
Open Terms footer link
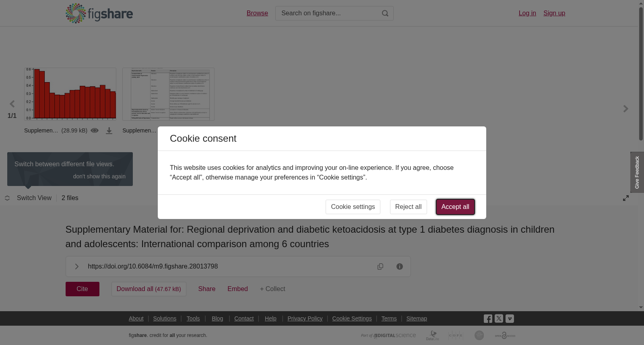tap(389, 318)
